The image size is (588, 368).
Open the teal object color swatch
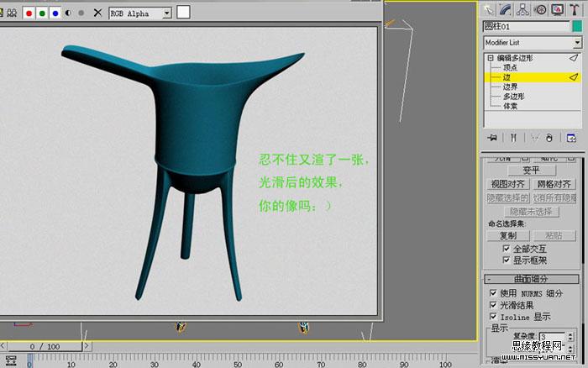[x=577, y=26]
